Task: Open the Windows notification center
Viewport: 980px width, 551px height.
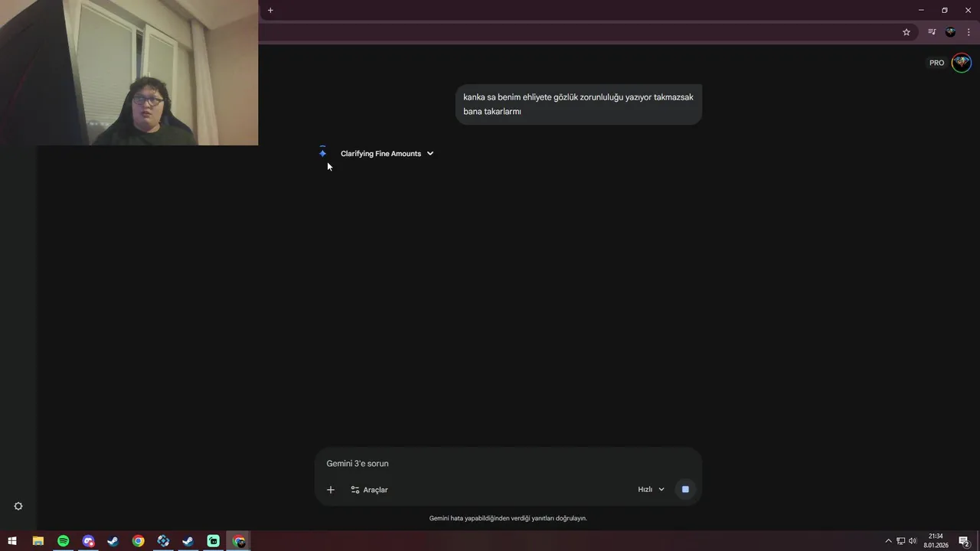Action: 964,541
